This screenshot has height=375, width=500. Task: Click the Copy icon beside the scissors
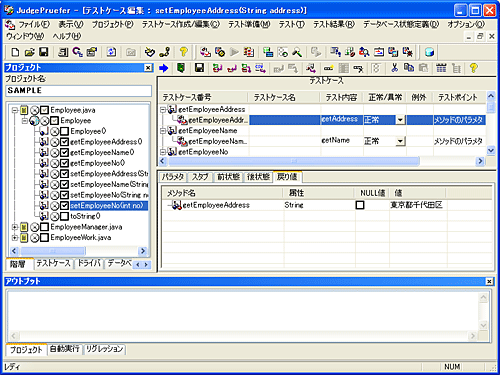click(x=409, y=68)
